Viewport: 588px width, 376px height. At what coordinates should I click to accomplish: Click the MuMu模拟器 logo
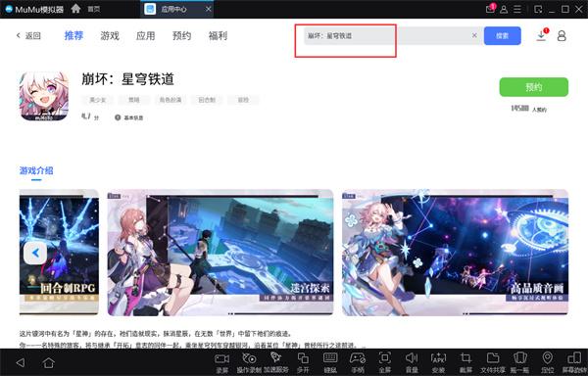(x=34, y=9)
